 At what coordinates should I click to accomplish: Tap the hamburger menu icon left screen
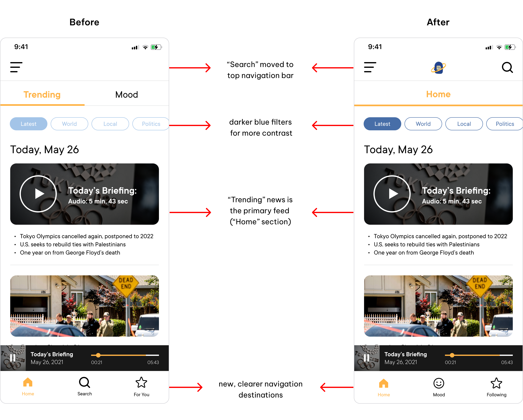pyautogui.click(x=16, y=67)
